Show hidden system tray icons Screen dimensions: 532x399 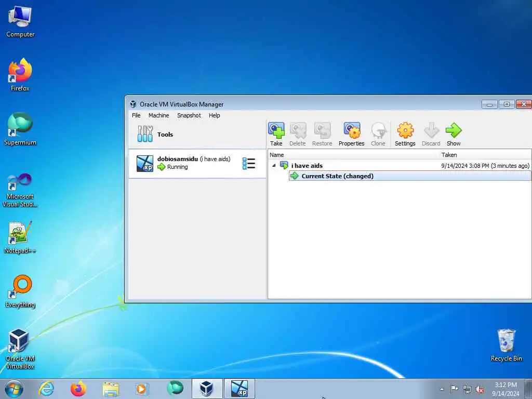(442, 389)
